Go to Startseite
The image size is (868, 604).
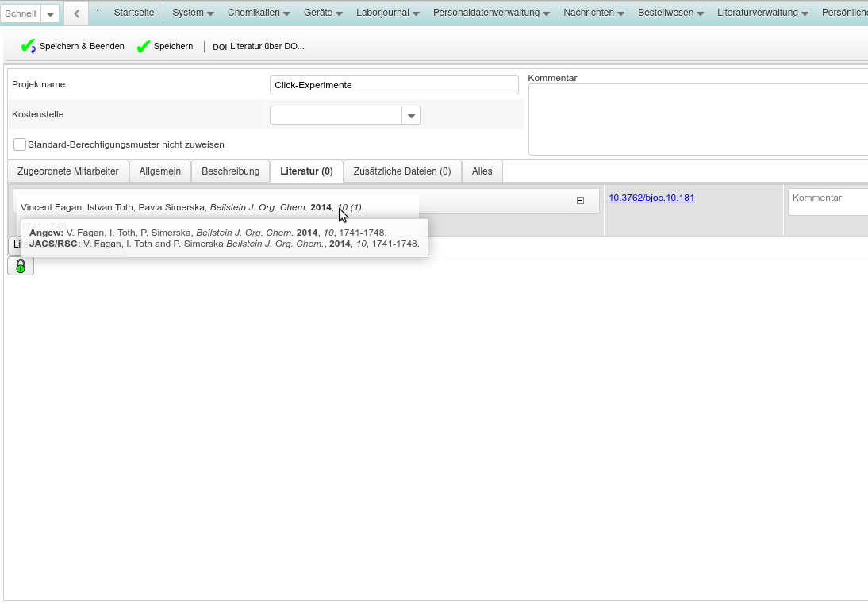coord(134,13)
